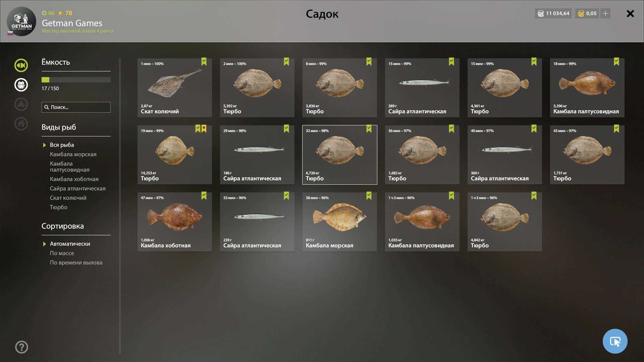644x362 pixels.
Task: Sort fish by mass (По массе)
Action: pyautogui.click(x=62, y=253)
